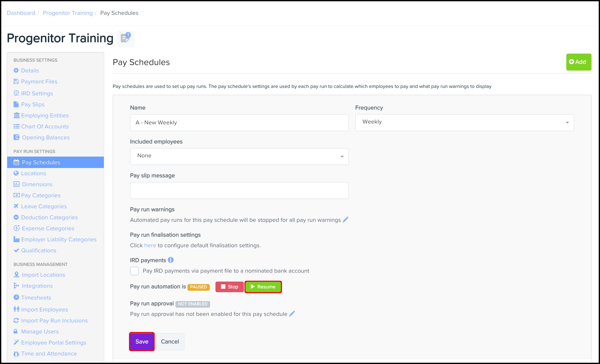
Task: Click the airplane icon for Leave Categories
Action: coord(16,206)
